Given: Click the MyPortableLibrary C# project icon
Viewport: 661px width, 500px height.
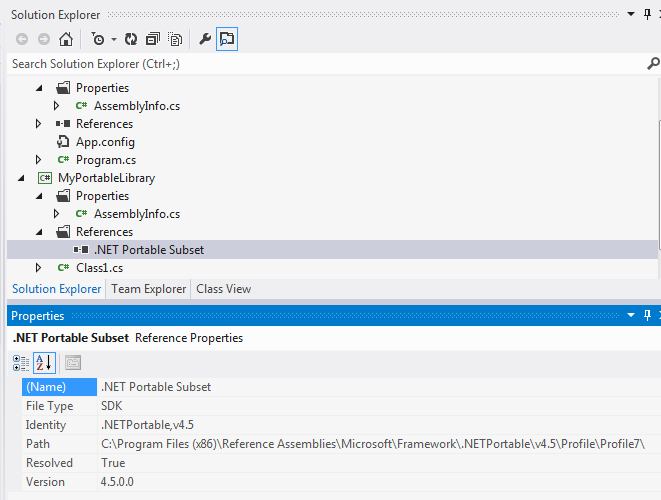Looking at the screenshot, I should (x=45, y=178).
